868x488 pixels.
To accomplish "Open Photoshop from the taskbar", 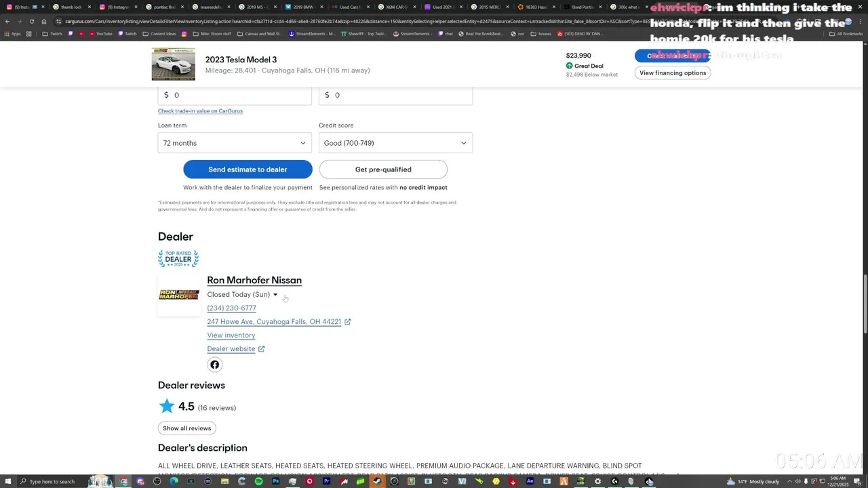I will pos(275,481).
